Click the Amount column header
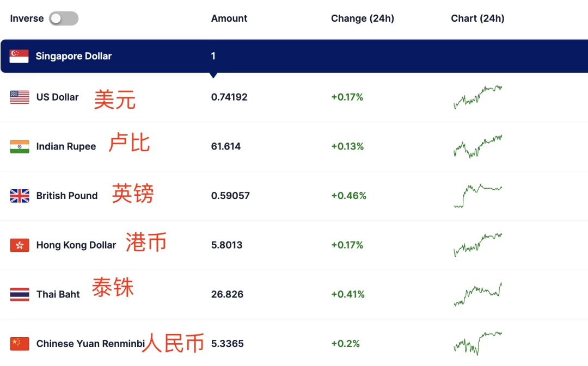This screenshot has height=366, width=588. [229, 18]
